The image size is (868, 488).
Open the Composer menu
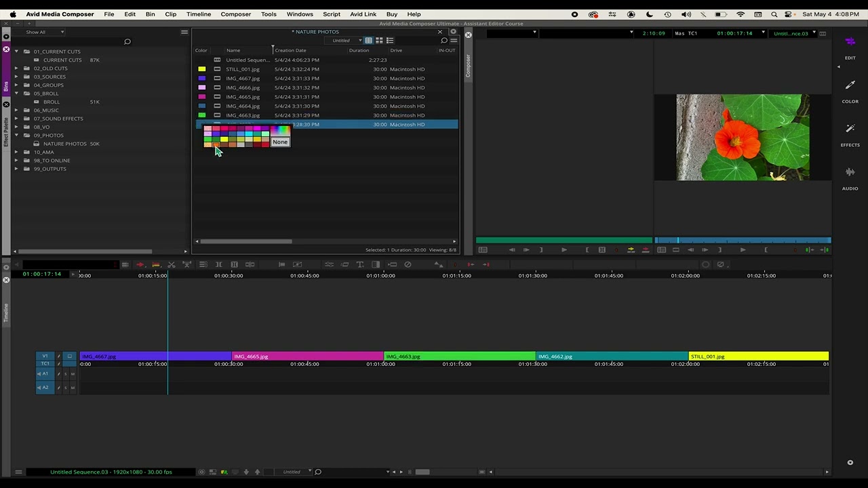[x=236, y=14]
